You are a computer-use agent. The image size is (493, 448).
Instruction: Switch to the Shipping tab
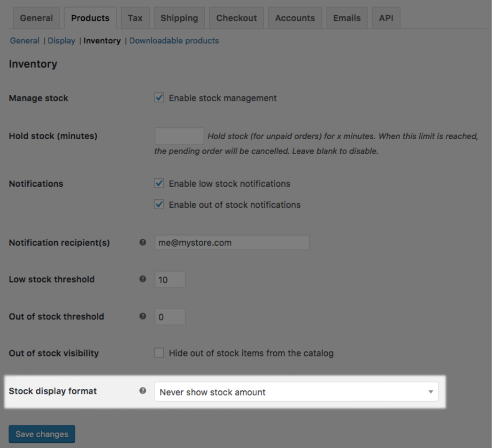pos(179,18)
